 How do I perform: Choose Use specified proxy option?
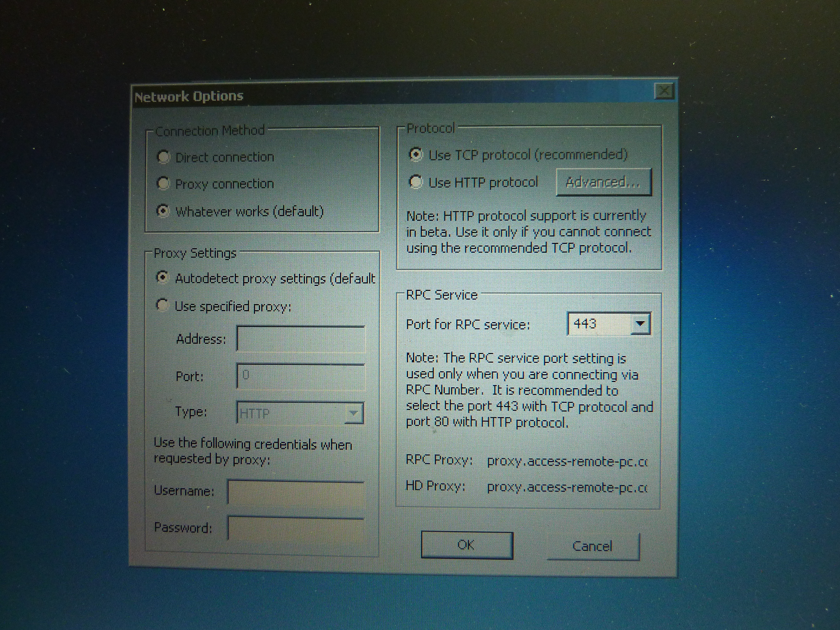coord(162,305)
